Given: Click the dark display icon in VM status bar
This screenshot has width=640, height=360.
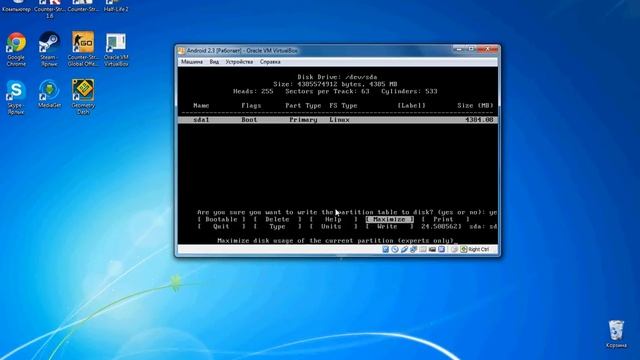Looking at the screenshot, I should [x=433, y=249].
